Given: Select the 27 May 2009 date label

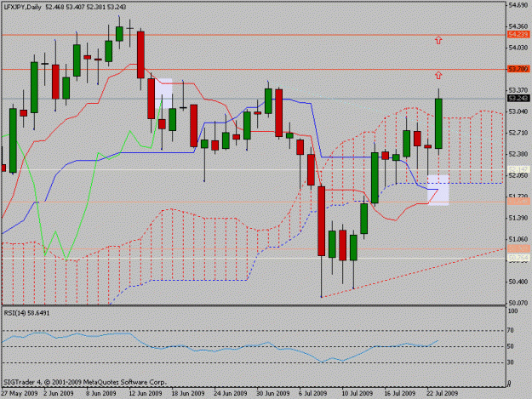Looking at the screenshot, I should [20, 393].
